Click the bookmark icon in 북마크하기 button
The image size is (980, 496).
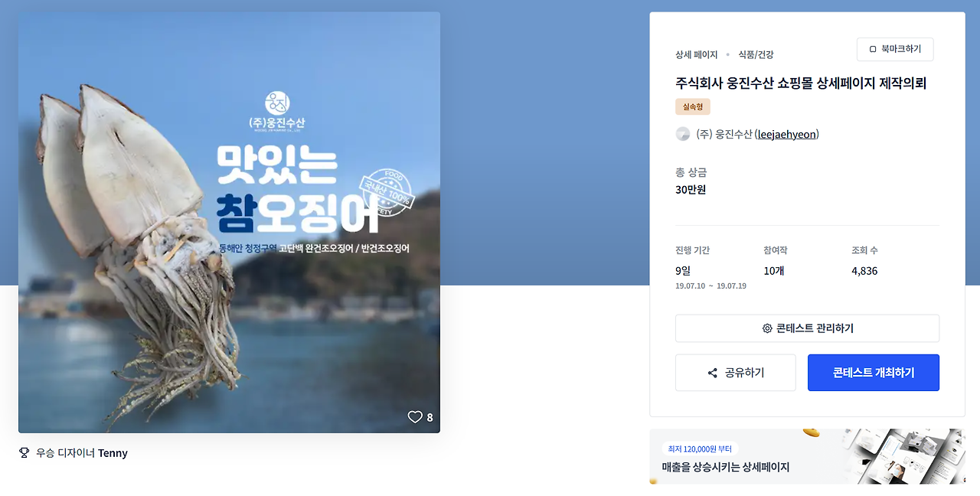873,50
